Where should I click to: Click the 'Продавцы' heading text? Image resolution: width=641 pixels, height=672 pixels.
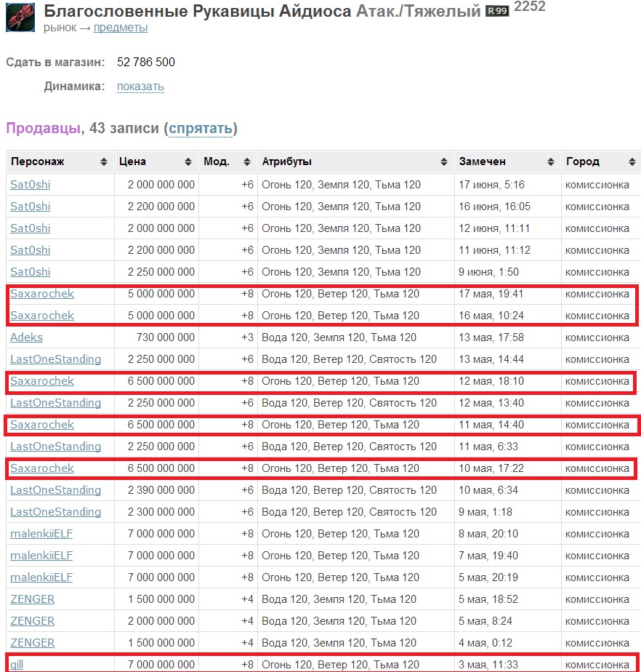(x=44, y=128)
